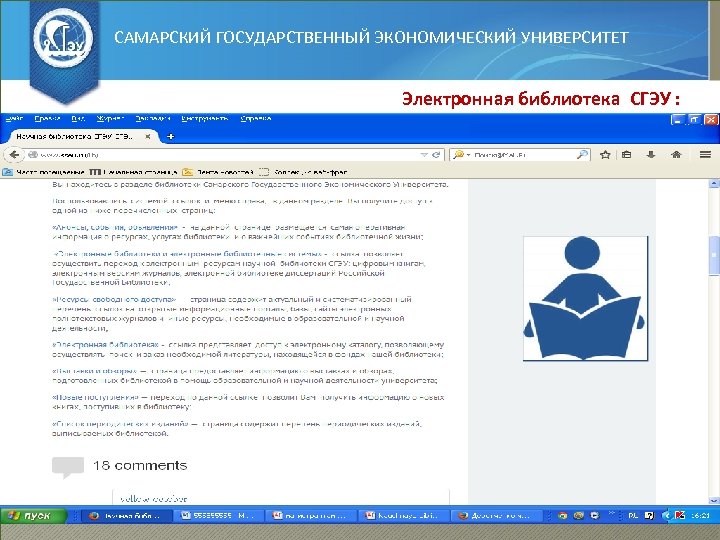Image resolution: width=720 pixels, height=540 pixels.
Task: Open the Инструменты menu
Action: pos(204,118)
